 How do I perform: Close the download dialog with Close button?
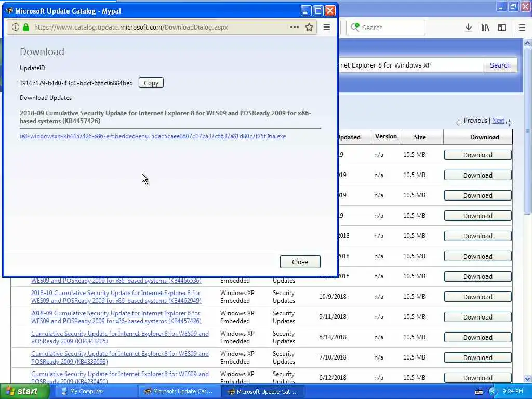point(300,262)
